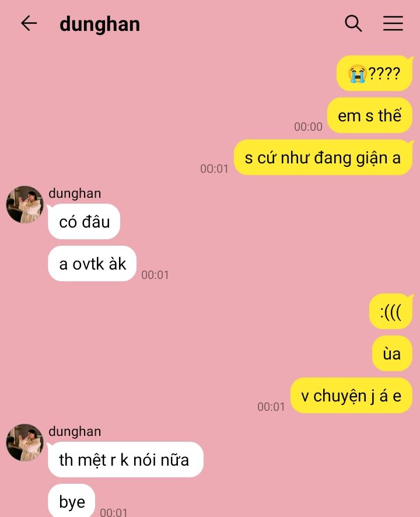
Task: Tap the 00:00 timestamp near 'em s thế'
Action: tap(308, 127)
